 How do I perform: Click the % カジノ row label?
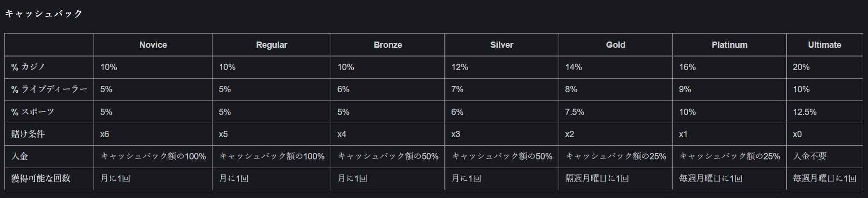point(28,67)
